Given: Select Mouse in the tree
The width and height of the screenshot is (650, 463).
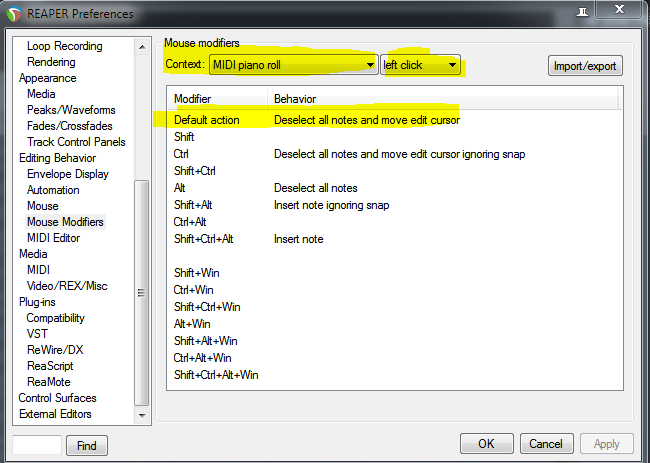Looking at the screenshot, I should click(43, 206).
